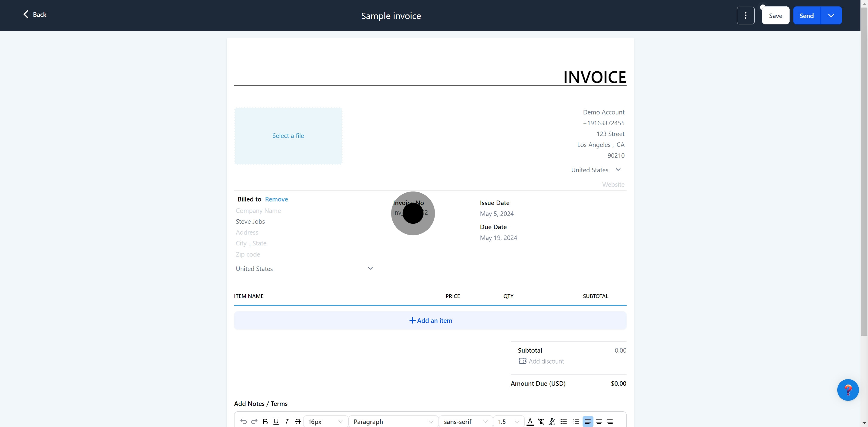Right-align the notes text
This screenshot has width=868, height=427.
tap(610, 421)
